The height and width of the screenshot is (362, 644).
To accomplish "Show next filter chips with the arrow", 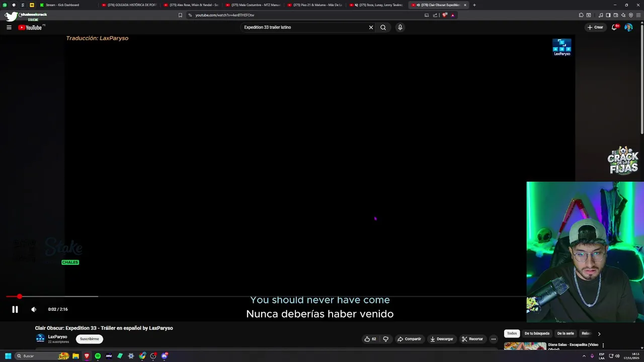I will click(599, 333).
